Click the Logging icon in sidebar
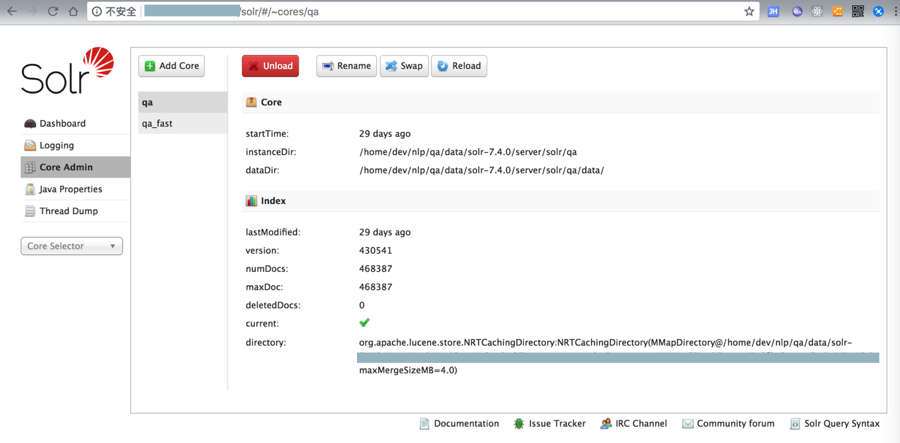Image resolution: width=900 pixels, height=443 pixels. pos(30,146)
